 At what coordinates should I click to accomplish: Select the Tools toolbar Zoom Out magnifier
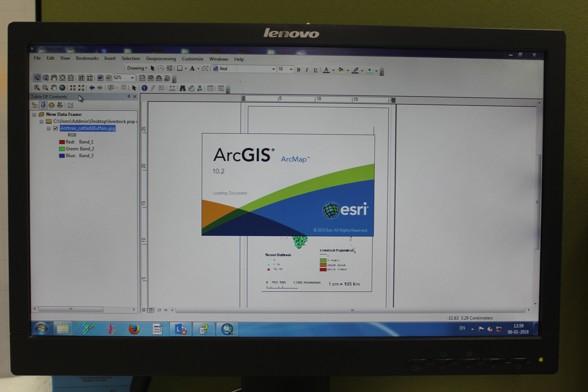[45, 87]
